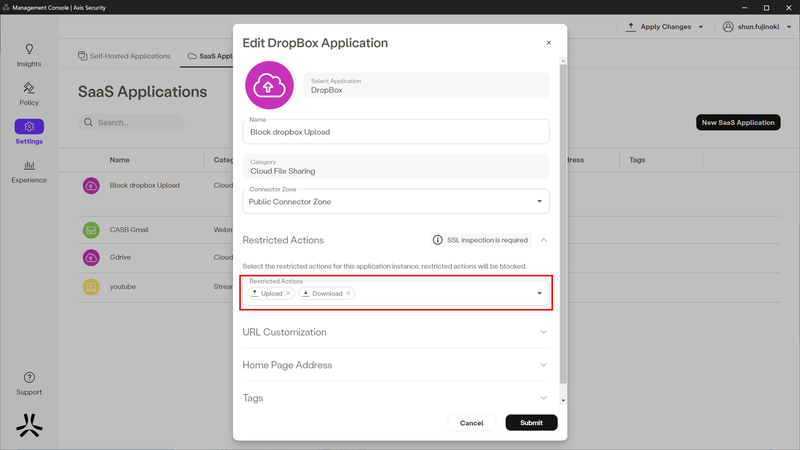Open the Restricted Actions multi-select dropdown arrow
The width and height of the screenshot is (800, 450).
coord(539,293)
